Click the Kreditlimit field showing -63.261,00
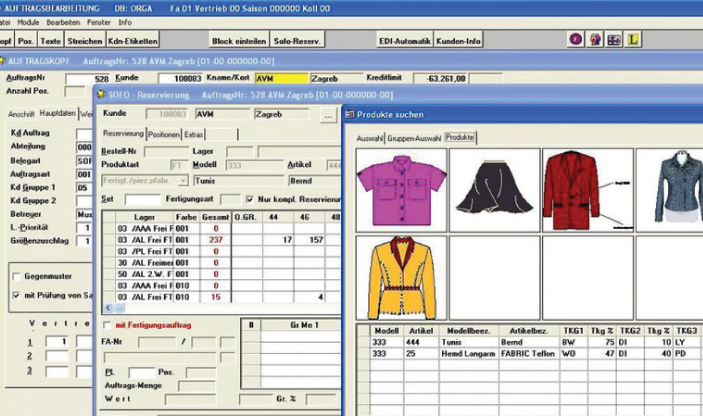703x416 pixels. click(440, 79)
